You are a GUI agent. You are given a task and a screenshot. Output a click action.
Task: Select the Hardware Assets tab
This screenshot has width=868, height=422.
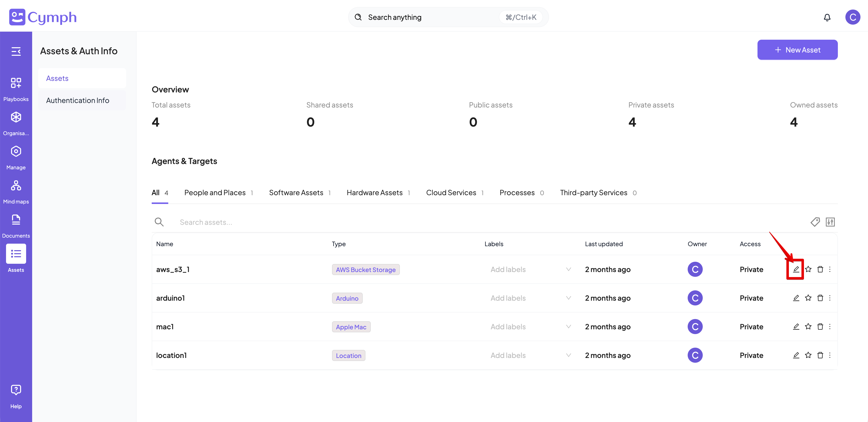[374, 193]
